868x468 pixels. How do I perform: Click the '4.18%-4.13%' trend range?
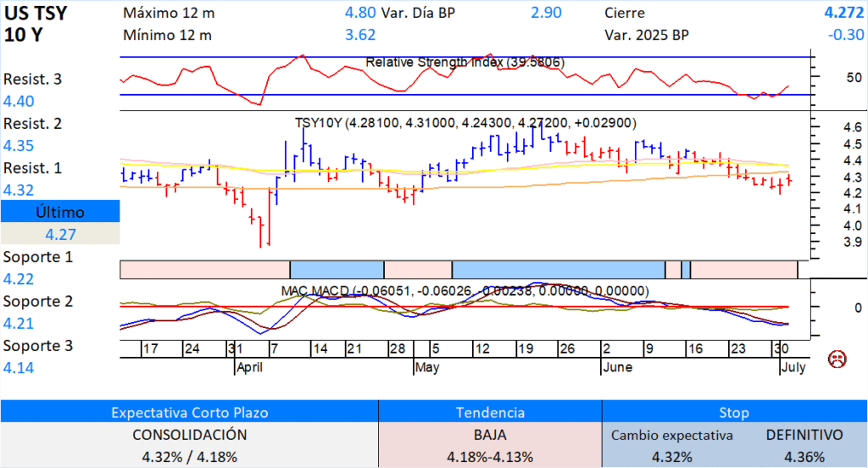point(490,457)
